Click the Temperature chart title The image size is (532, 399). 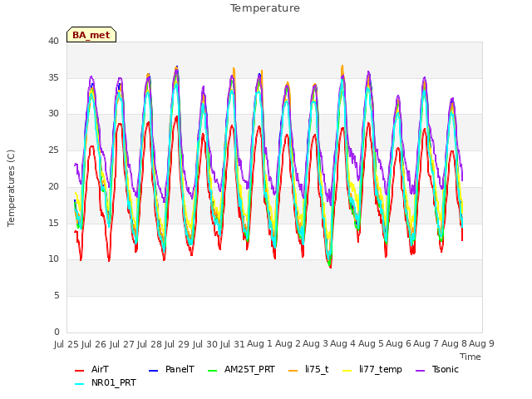coord(265,8)
